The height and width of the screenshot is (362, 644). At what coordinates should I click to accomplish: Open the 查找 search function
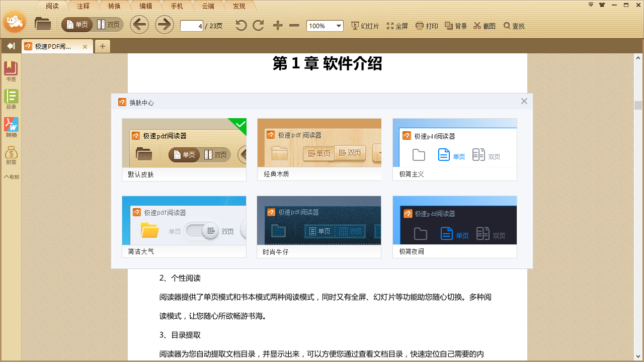513,26
